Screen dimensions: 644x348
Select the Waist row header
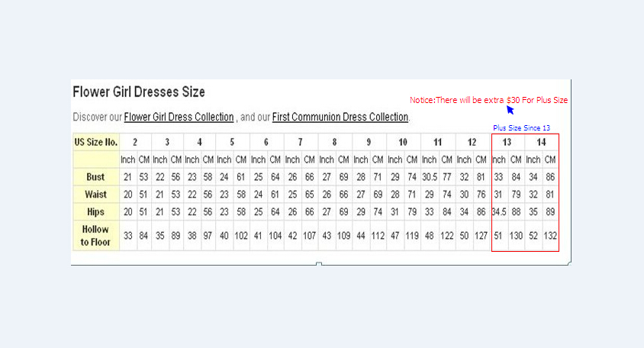coord(96,194)
